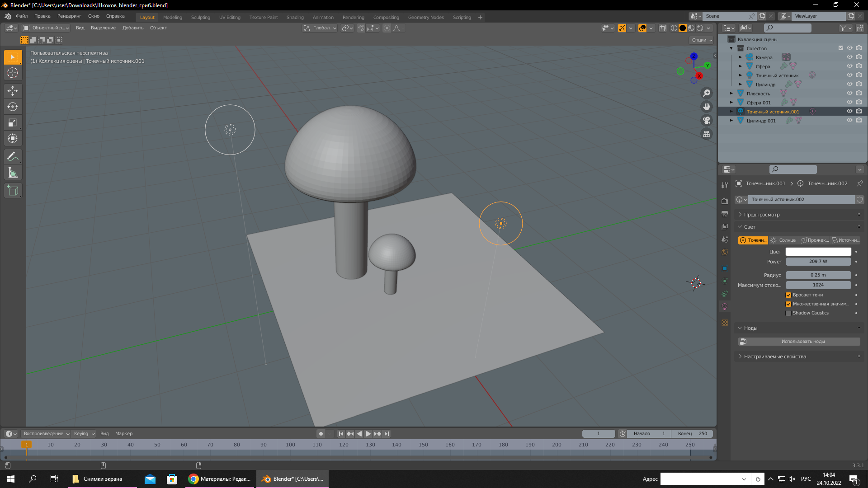Click Использовать ноды button
This screenshot has height=488, width=868.
(799, 342)
